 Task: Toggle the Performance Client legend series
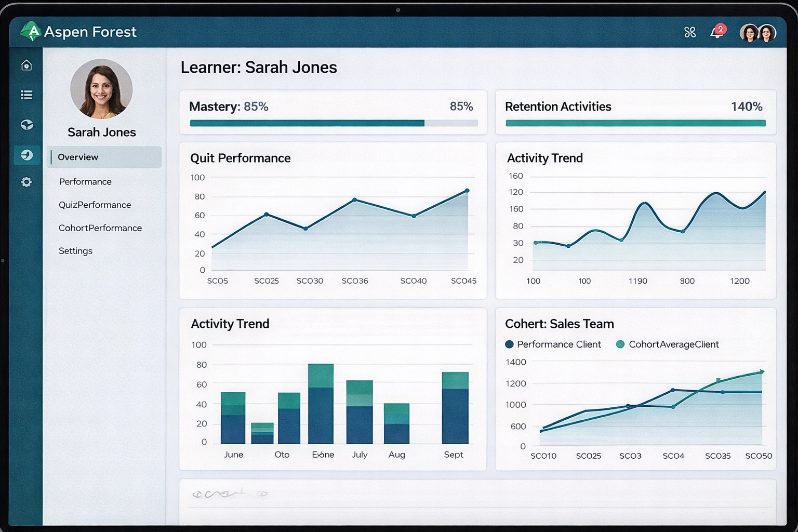pos(553,344)
